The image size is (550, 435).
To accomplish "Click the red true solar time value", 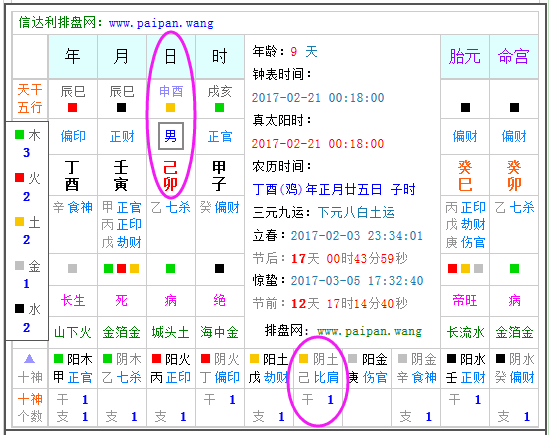I will (x=318, y=143).
